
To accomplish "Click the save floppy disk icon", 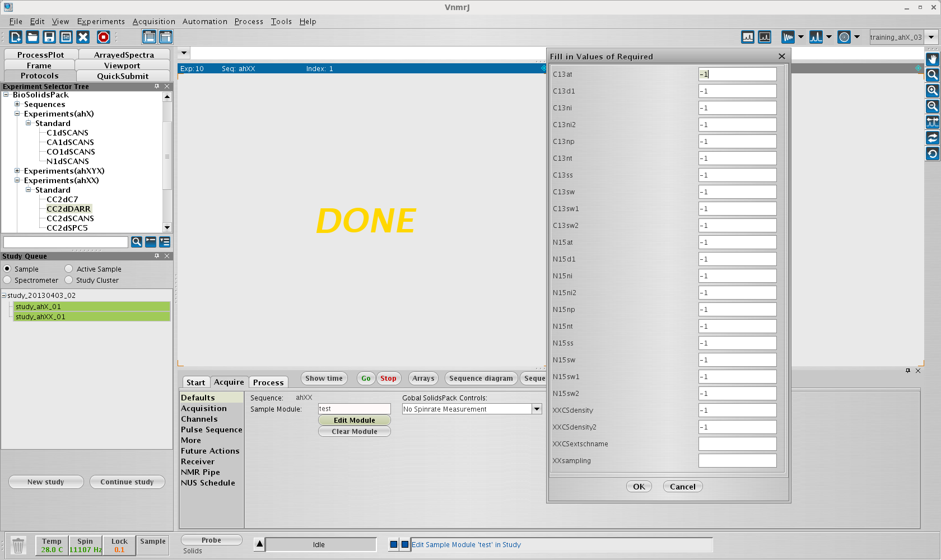I will (49, 37).
